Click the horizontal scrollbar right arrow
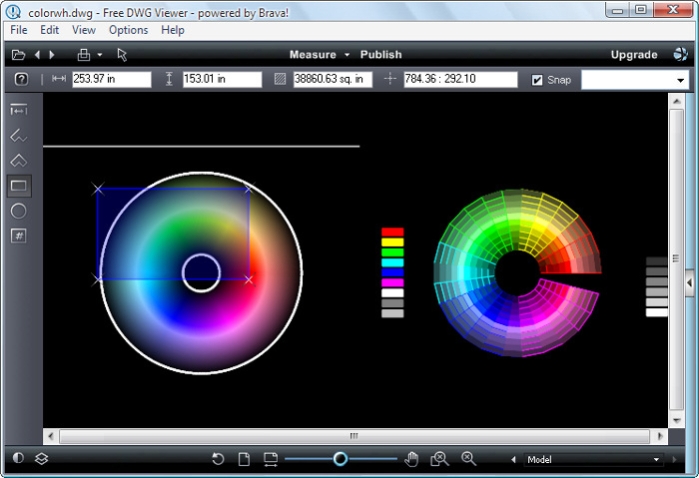Image resolution: width=699 pixels, height=478 pixels. (x=660, y=436)
